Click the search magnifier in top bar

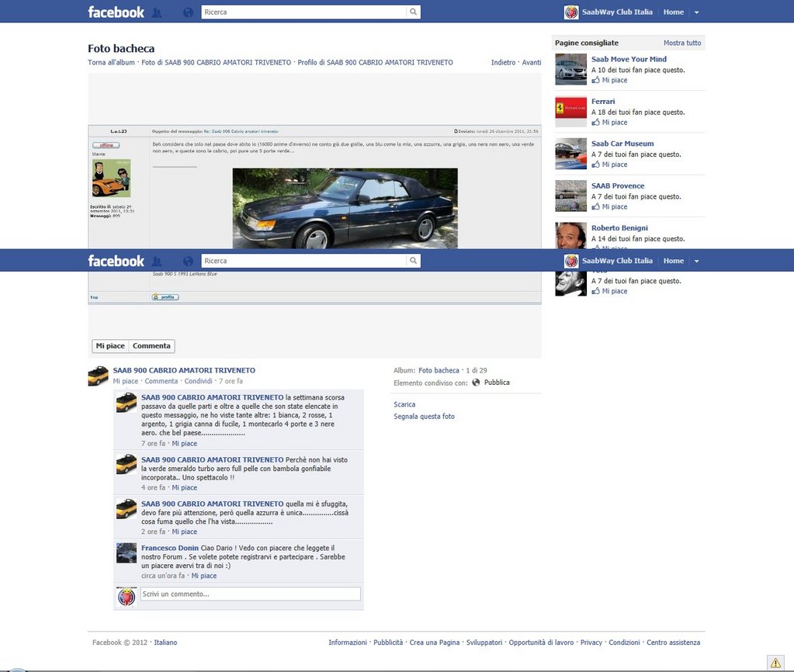pos(413,12)
